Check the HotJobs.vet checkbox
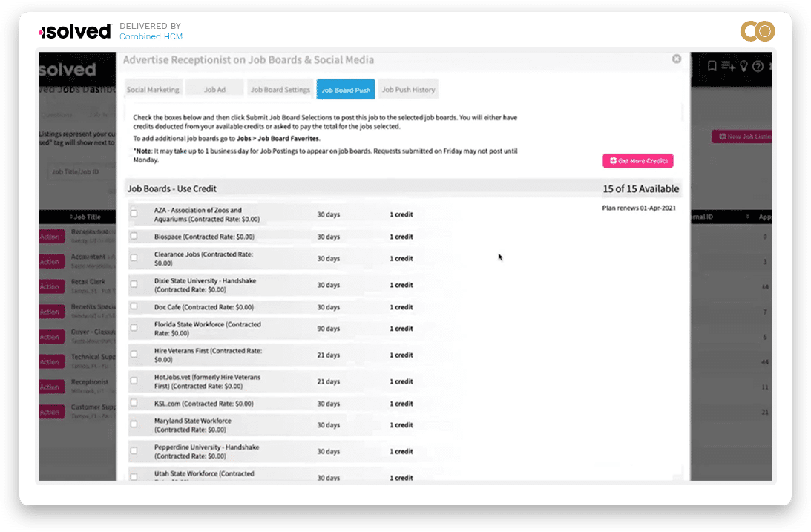 tap(134, 381)
